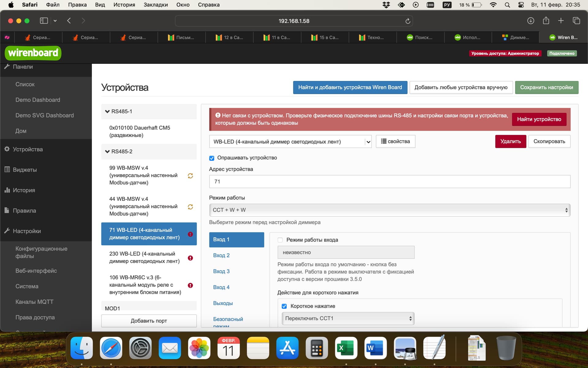Viewport: 588px width, 368px height.
Task: Toggle Safari sidebar icon
Action: point(44,21)
